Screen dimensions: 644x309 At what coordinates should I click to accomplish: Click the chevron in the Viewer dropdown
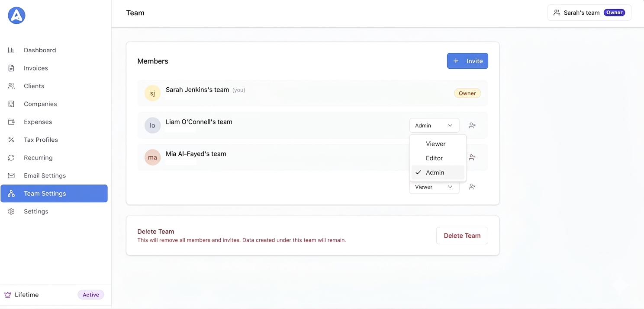450,187
